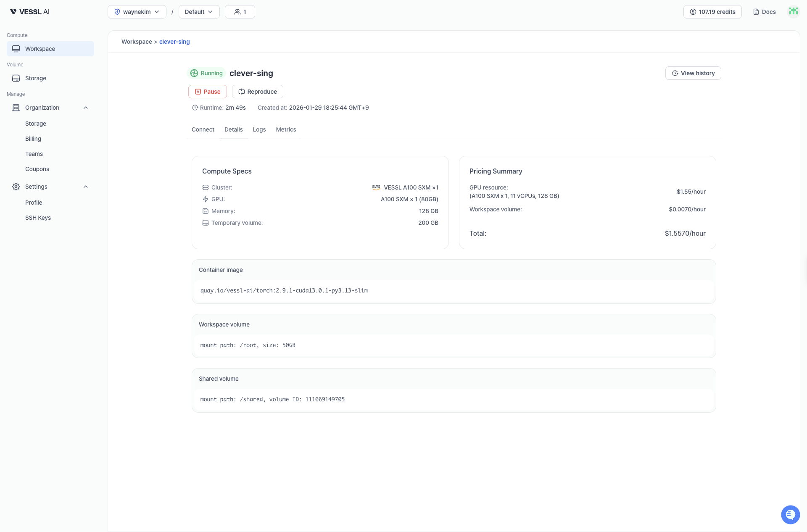Click the Storage icon under Volume

[x=16, y=78]
